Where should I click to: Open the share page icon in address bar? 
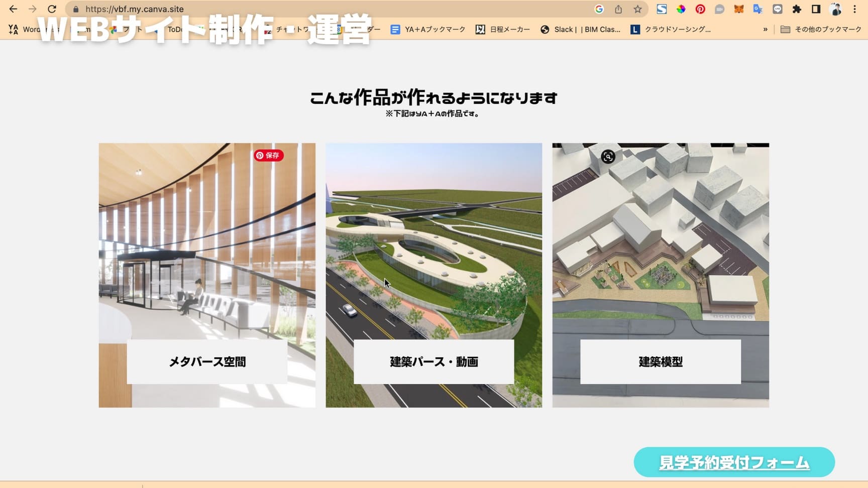[618, 9]
